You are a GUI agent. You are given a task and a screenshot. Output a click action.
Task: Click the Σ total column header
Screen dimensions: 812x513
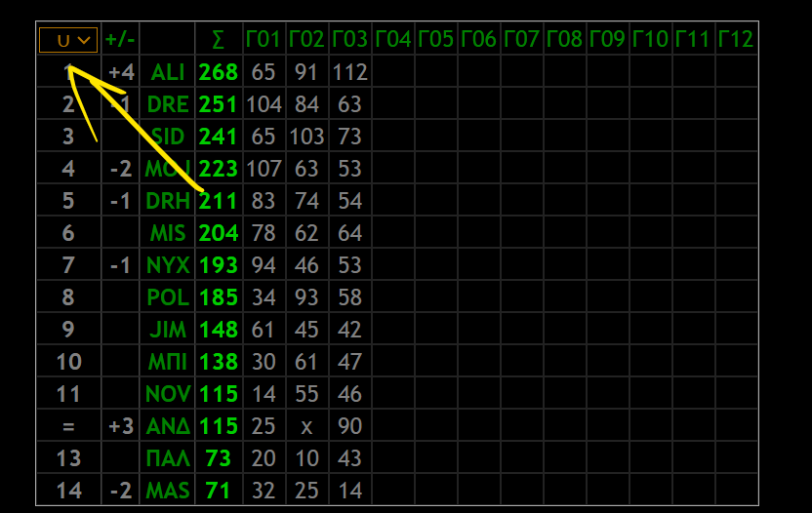coord(219,40)
